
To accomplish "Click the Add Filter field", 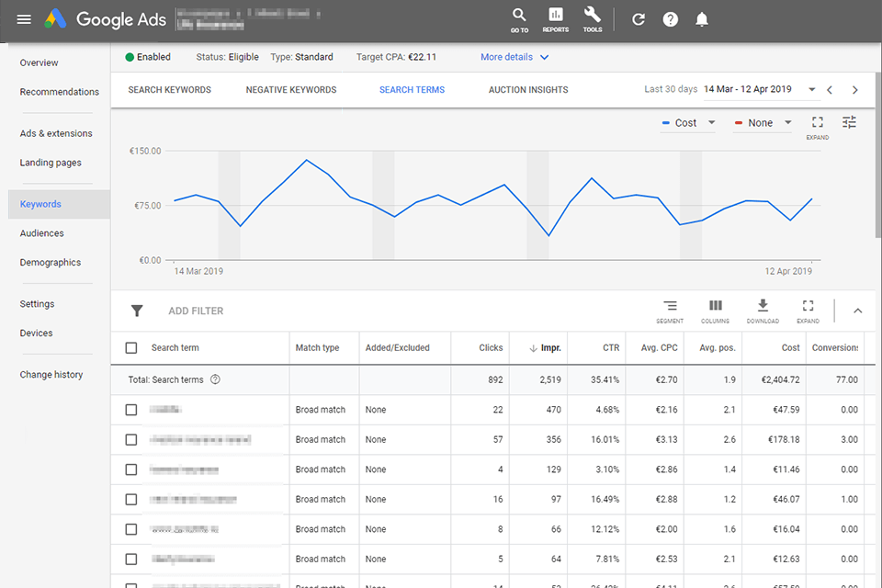I will point(196,311).
